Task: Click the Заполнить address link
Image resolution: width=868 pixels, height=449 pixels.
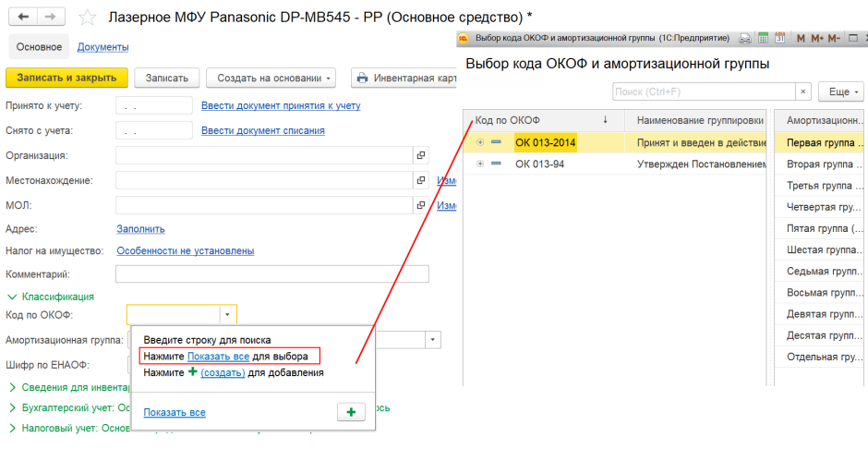Action: tap(140, 228)
